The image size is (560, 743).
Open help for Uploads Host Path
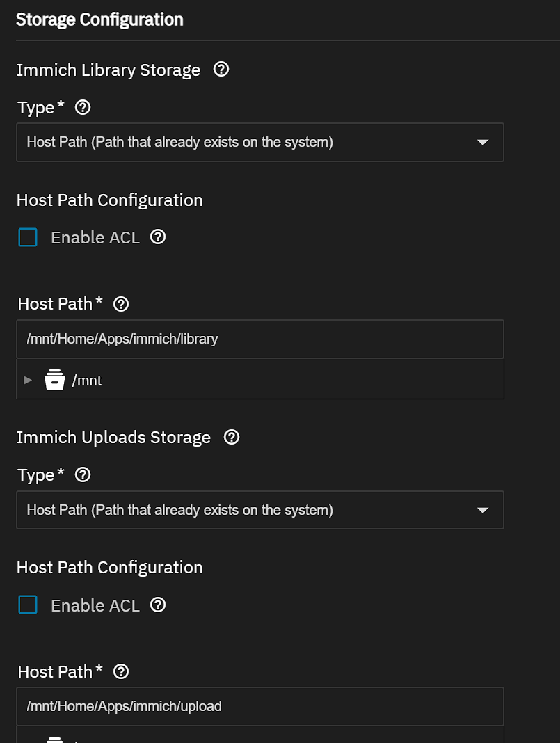coord(121,671)
